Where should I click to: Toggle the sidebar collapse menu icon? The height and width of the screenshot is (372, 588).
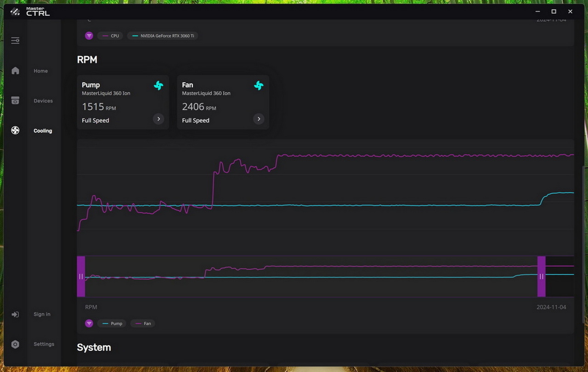coord(15,40)
